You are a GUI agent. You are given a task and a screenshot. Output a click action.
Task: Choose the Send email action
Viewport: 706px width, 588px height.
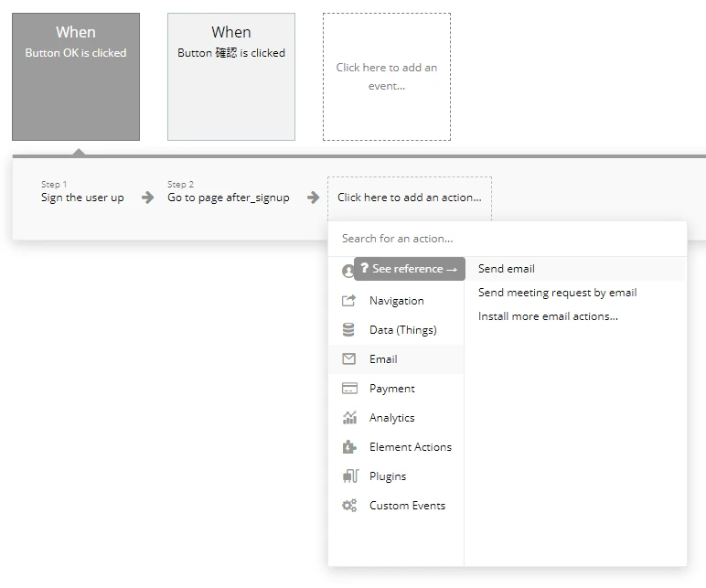coord(575,269)
